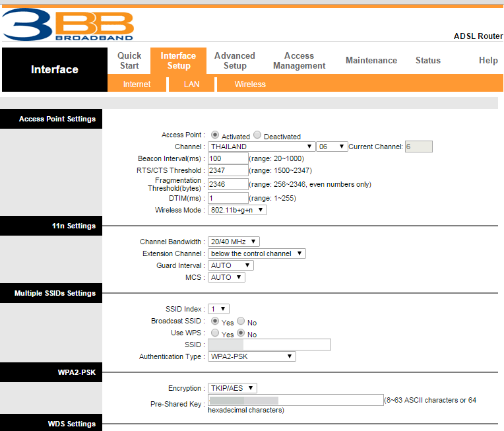Click the Beacon Interval input field
Image resolution: width=504 pixels, height=431 pixels.
pos(228,158)
